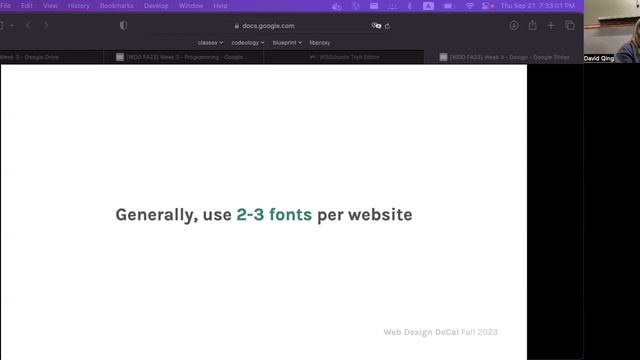
Task: Expand the blueprint bookmarks folder
Action: click(x=287, y=42)
